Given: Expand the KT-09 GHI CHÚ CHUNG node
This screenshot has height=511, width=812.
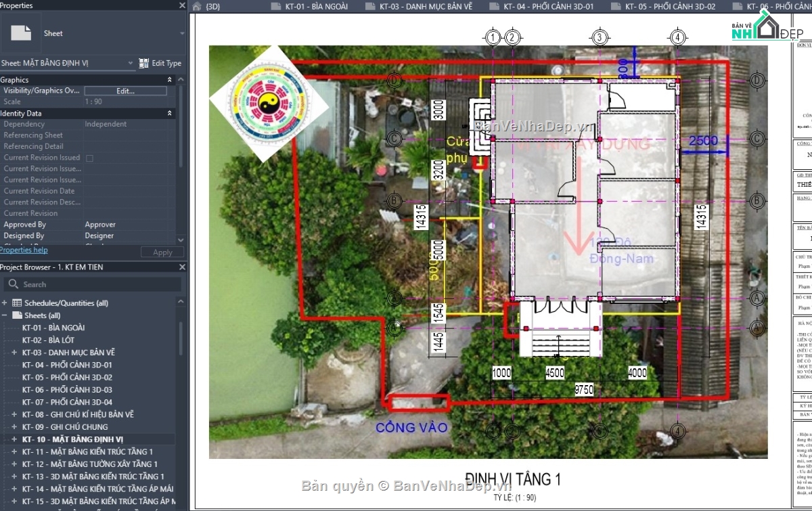Looking at the screenshot, I should 14,427.
